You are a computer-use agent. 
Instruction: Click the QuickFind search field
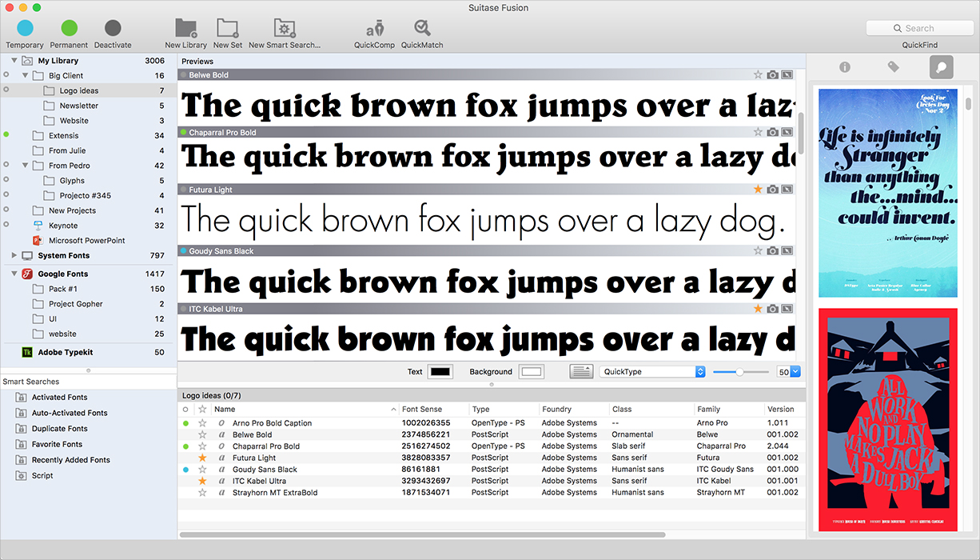click(918, 29)
